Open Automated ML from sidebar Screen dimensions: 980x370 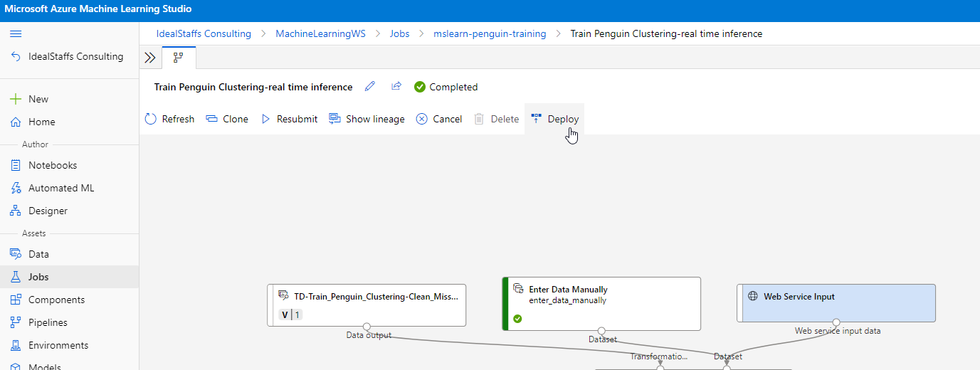(x=60, y=188)
